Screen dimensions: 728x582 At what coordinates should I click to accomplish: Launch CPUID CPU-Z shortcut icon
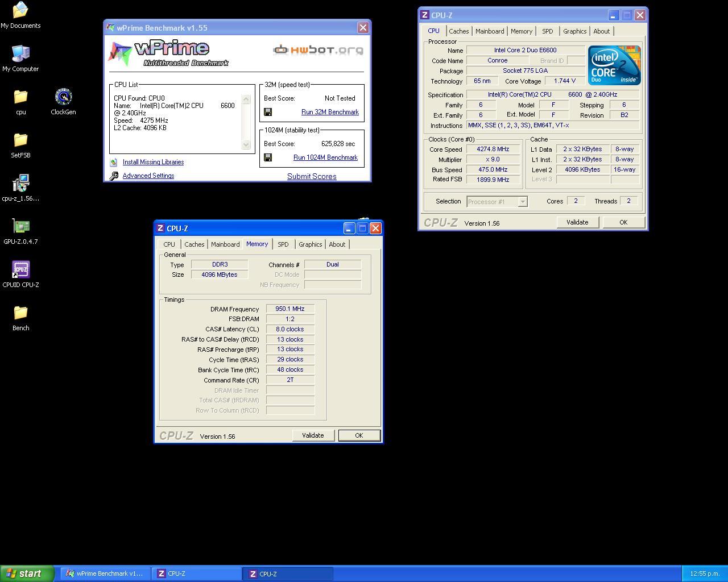[x=20, y=269]
